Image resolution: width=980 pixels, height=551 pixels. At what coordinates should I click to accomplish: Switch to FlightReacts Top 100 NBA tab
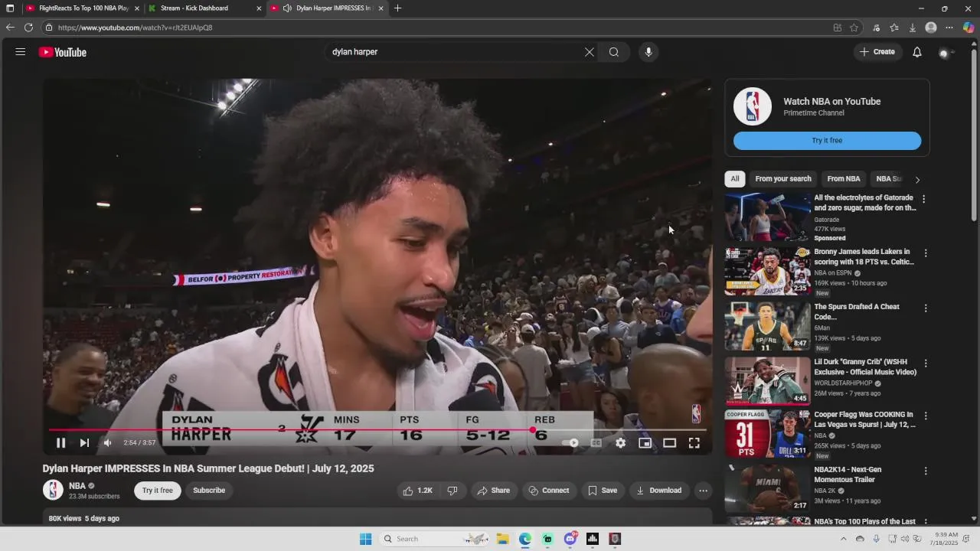82,8
